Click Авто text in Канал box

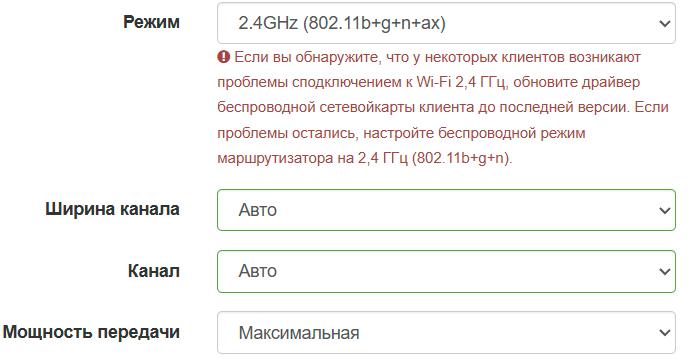point(258,271)
